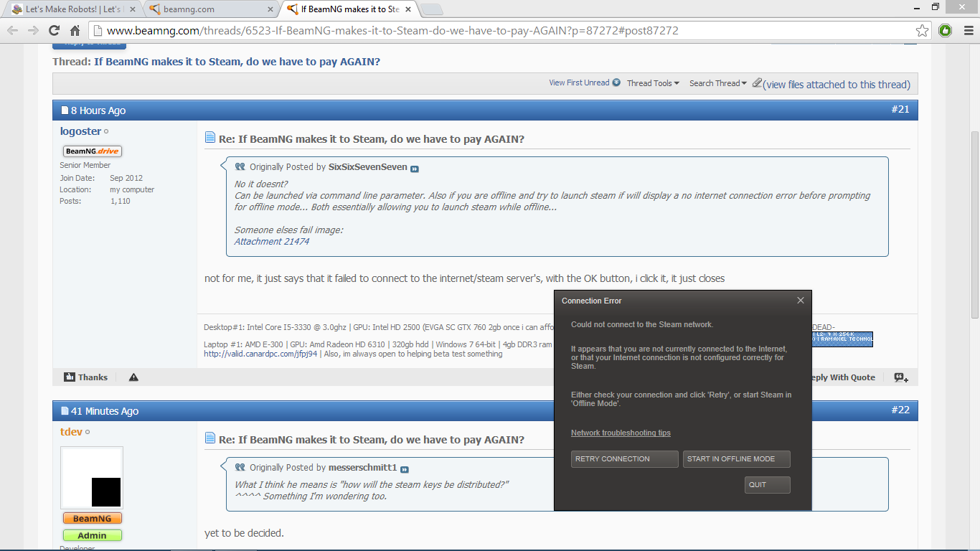Screen dimensions: 980x551
Task: Select the If BeamNG makes it to Steam tab
Action: pos(348,9)
